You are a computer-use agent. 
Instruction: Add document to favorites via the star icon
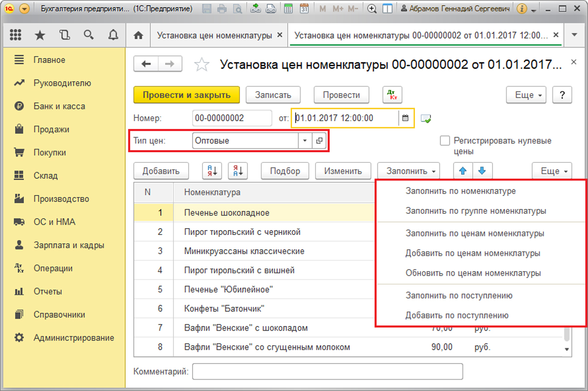(202, 64)
